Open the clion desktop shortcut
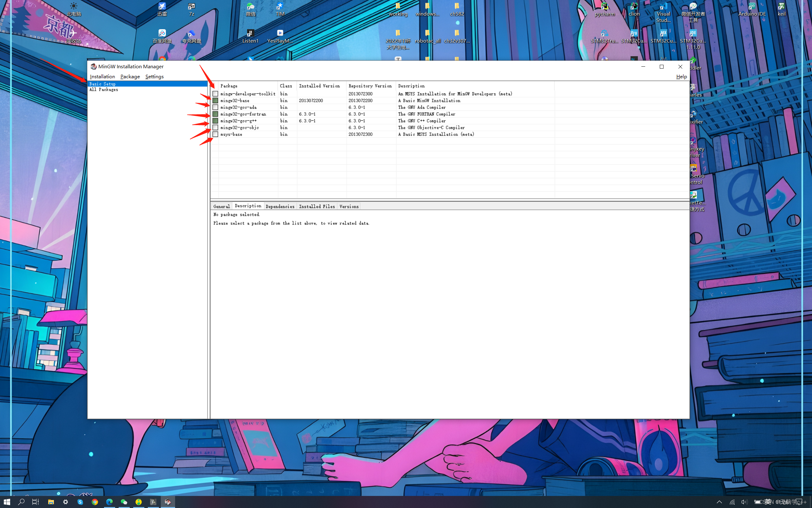Image resolution: width=812 pixels, height=508 pixels. tap(634, 10)
